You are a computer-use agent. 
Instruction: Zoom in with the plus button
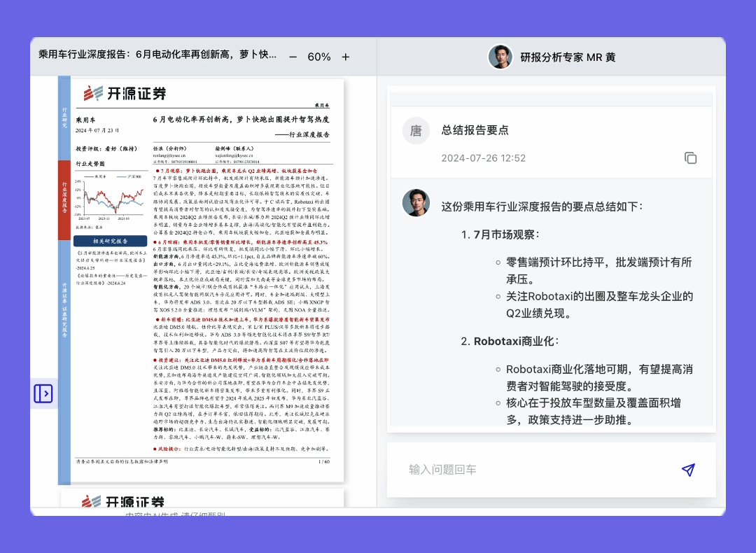(x=346, y=57)
